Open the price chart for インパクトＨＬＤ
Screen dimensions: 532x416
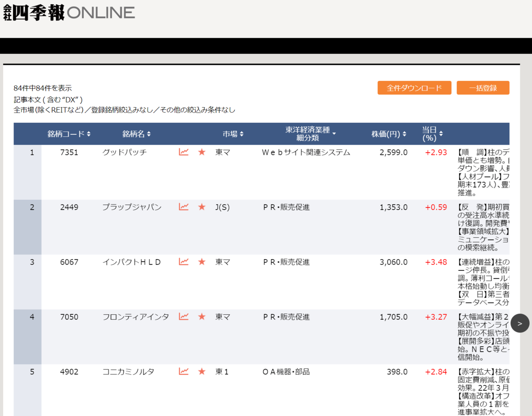tap(183, 262)
